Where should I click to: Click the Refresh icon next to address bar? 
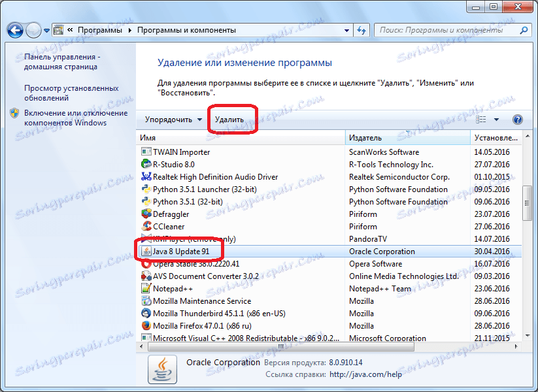tap(361, 29)
